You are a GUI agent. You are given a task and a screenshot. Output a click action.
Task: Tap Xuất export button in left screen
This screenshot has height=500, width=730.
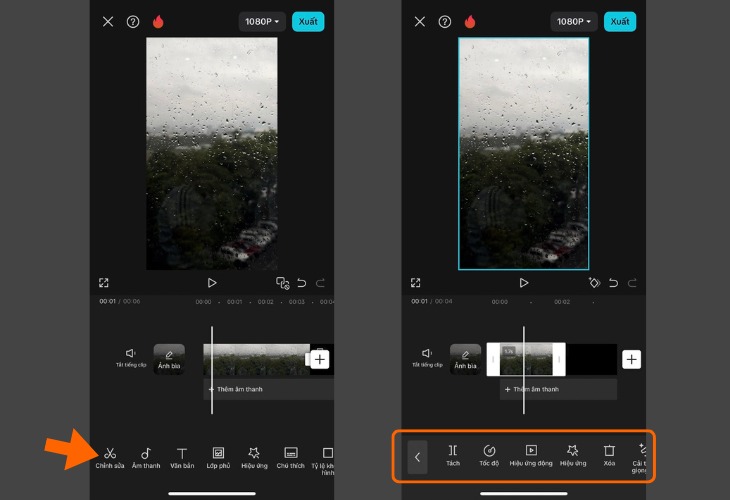pos(307,21)
